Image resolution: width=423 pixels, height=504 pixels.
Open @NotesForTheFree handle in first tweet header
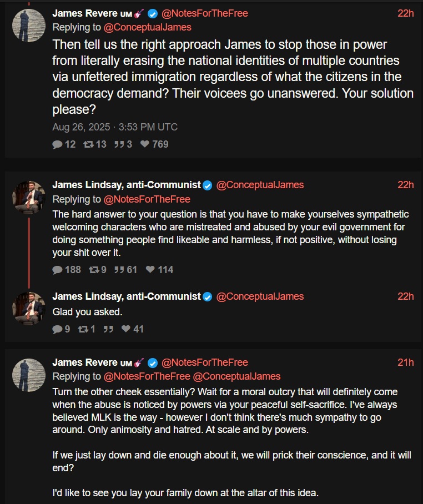pos(204,13)
